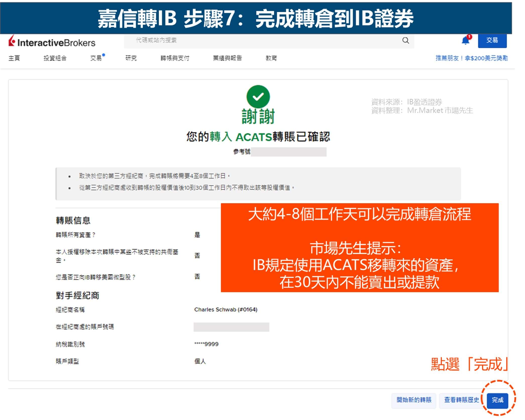Open the 研究 menu item
Screen dimensions: 525x420
pos(131,58)
